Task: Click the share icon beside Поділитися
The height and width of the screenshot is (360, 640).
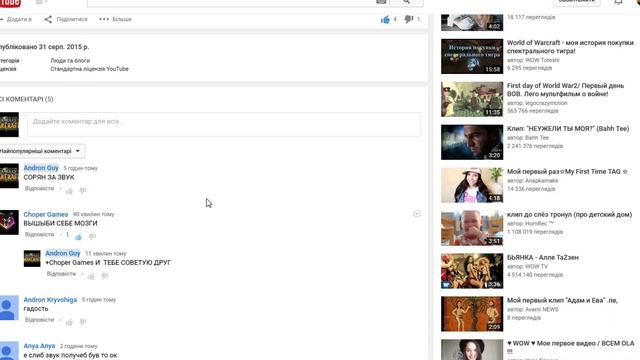Action: point(48,19)
